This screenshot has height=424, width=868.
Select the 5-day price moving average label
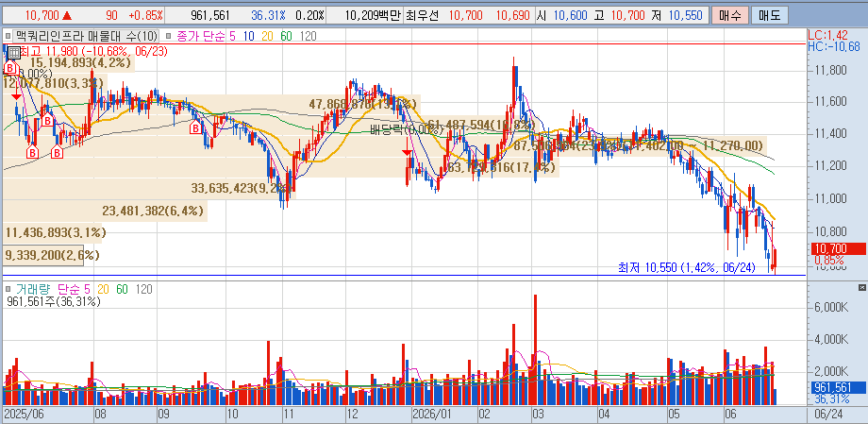232,37
